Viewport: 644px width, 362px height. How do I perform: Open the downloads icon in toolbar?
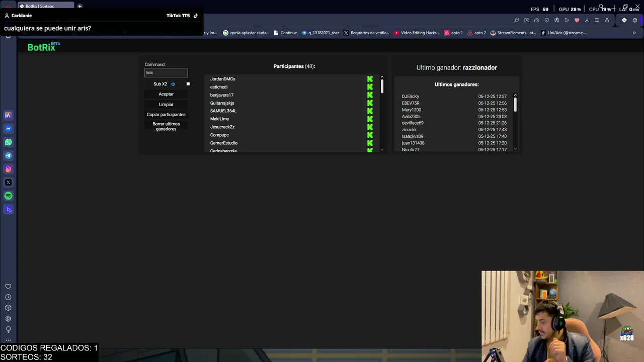(587, 20)
